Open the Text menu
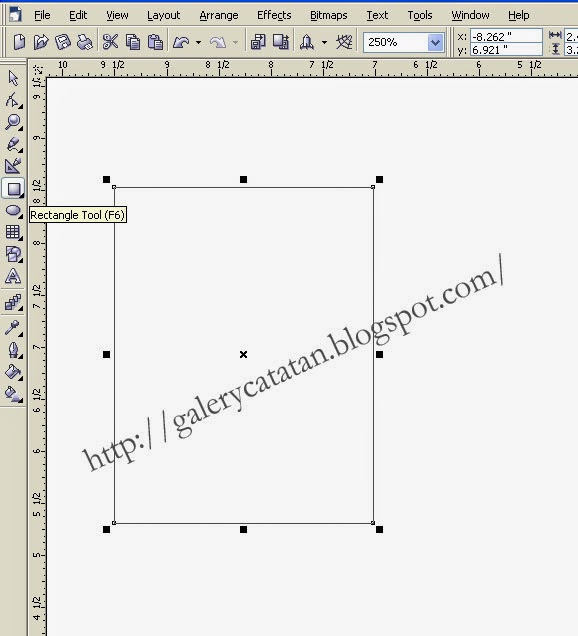The width and height of the screenshot is (578, 636). click(x=377, y=15)
